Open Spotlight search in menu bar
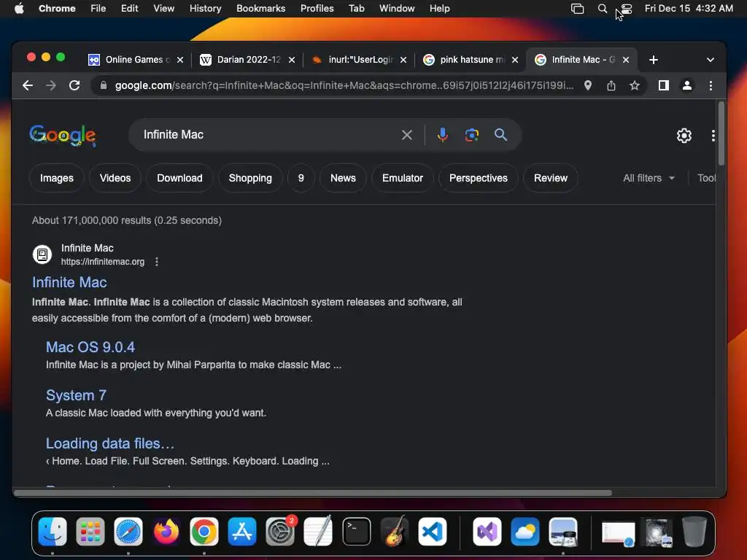 (603, 9)
